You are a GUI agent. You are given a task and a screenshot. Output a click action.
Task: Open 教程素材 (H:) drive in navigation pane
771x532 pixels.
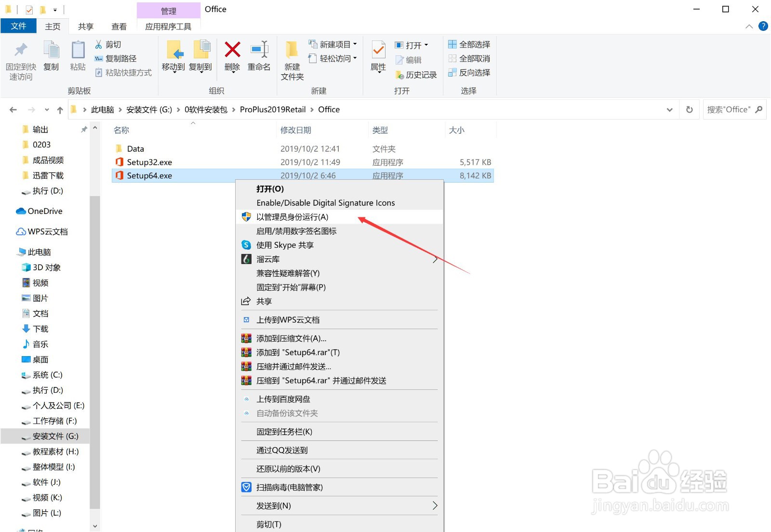click(50, 452)
